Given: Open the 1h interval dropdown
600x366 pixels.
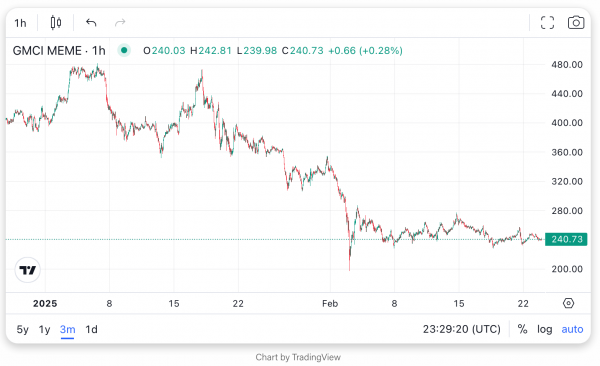Looking at the screenshot, I should 21,23.
